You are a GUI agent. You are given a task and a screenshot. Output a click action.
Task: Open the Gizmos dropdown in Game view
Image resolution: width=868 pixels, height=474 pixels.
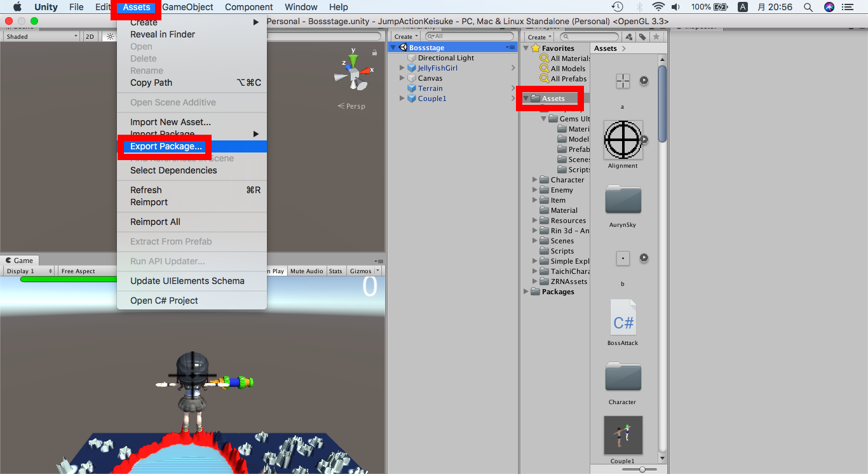tap(363, 271)
